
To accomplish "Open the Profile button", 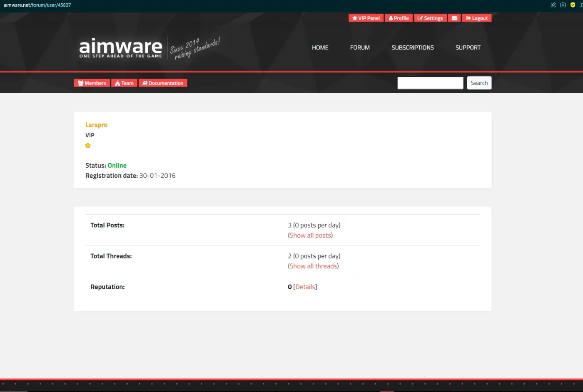I will 399,18.
